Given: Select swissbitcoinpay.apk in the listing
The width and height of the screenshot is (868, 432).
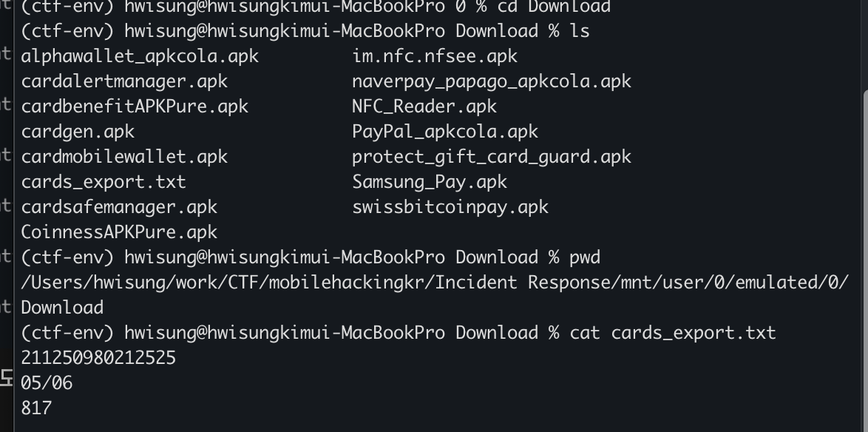Looking at the screenshot, I should click(450, 207).
